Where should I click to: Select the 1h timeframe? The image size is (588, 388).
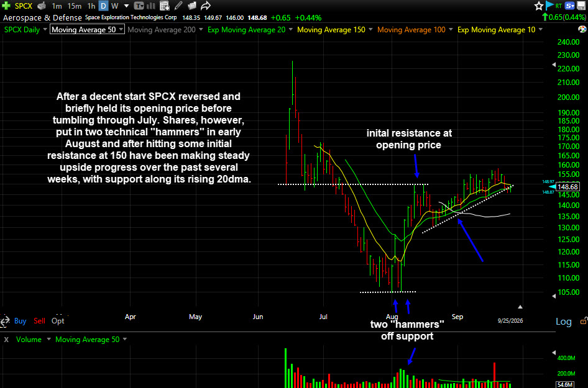click(91, 6)
